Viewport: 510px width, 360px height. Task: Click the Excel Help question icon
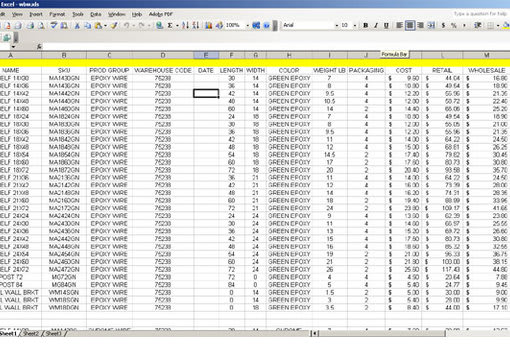pos(266,25)
